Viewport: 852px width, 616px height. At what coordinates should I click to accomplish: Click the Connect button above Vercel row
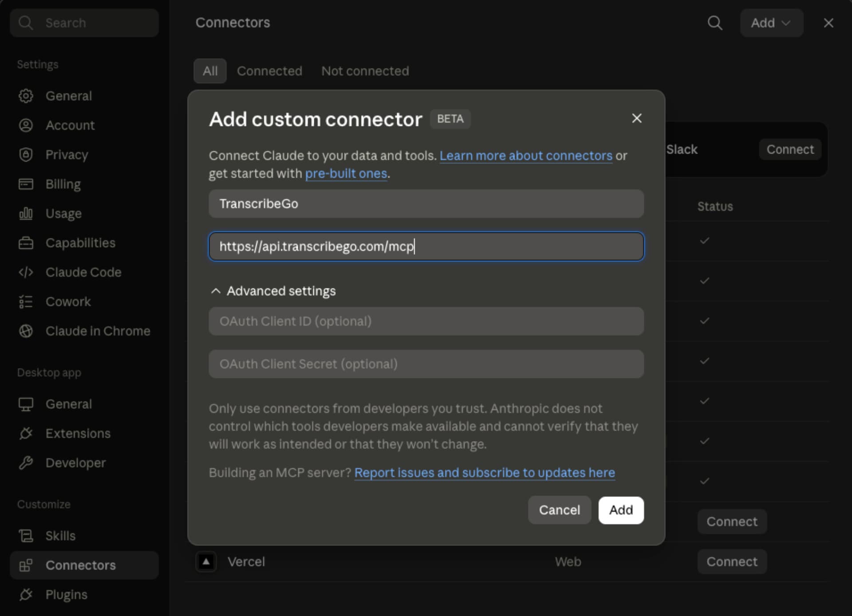732,522
